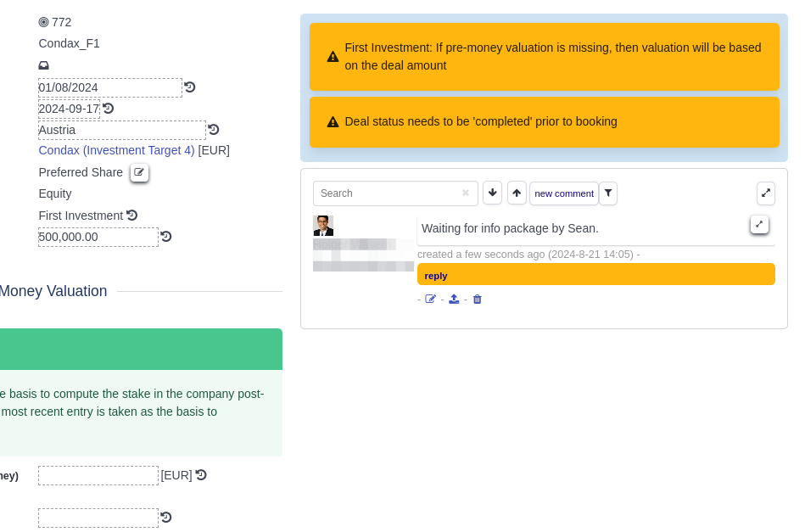Viewport: 805px width, 532px height.
Task: Open Condax (Investment Target 4) link
Action: (x=117, y=150)
